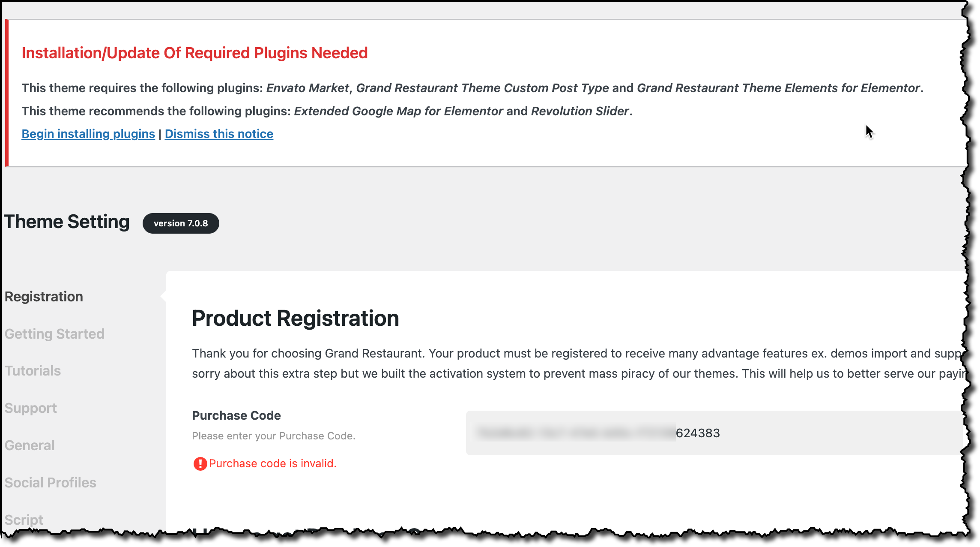
Task: Click the version 7.0.8 badge
Action: (181, 223)
